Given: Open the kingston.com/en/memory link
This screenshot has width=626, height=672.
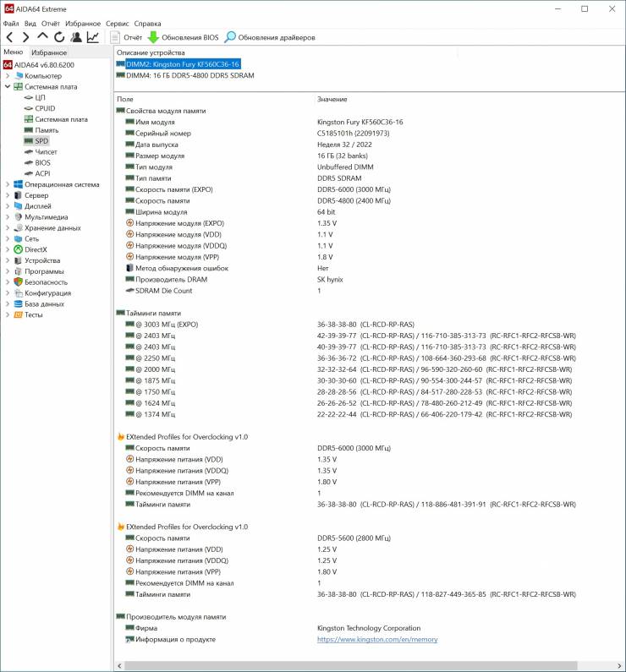Looking at the screenshot, I should coord(377,639).
